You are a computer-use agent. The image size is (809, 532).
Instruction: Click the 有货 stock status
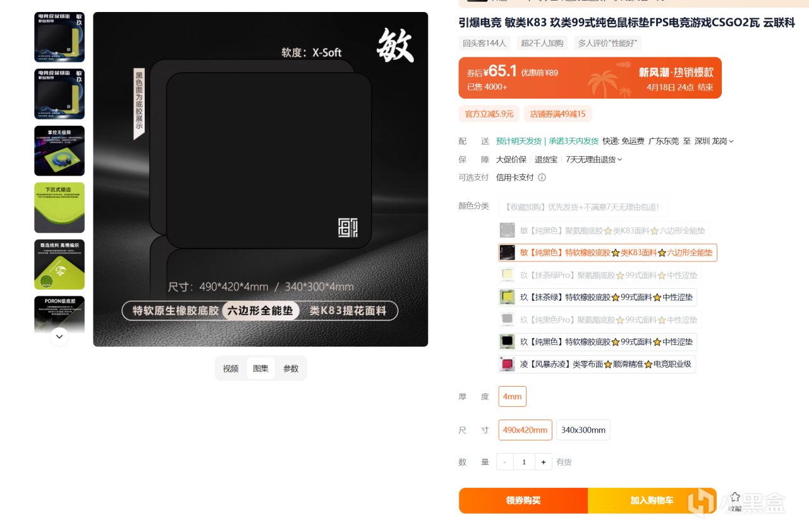pyautogui.click(x=564, y=462)
